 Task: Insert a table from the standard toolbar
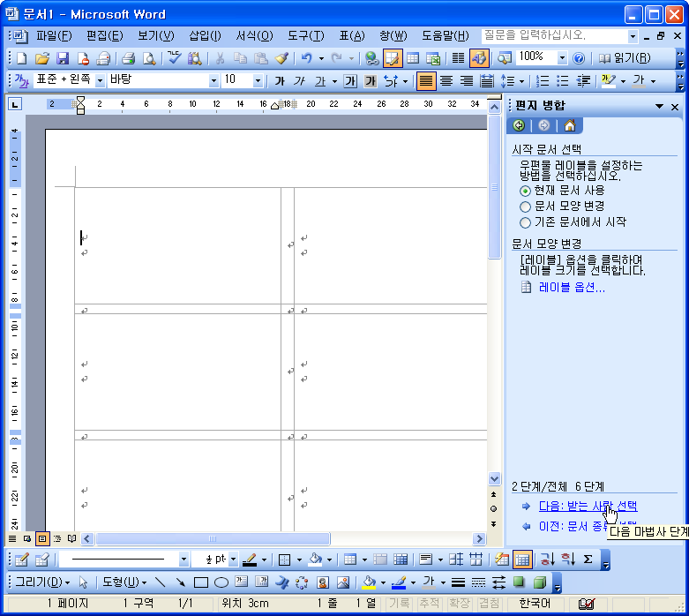(413, 58)
